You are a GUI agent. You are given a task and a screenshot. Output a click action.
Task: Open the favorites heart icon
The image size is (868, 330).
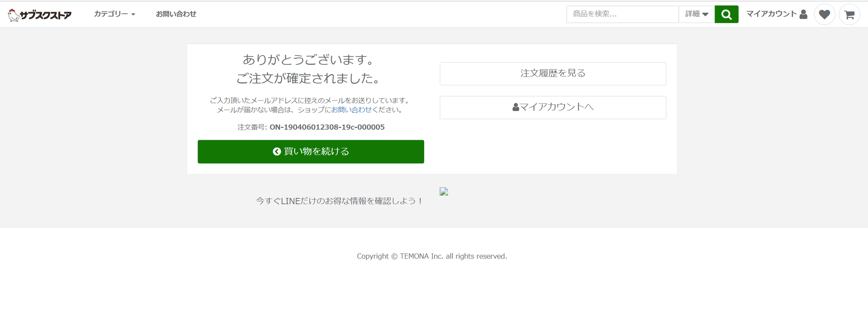point(824,14)
